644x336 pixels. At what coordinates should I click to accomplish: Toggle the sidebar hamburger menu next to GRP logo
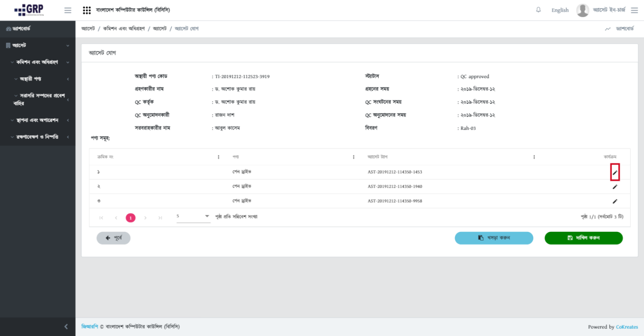pos(68,10)
